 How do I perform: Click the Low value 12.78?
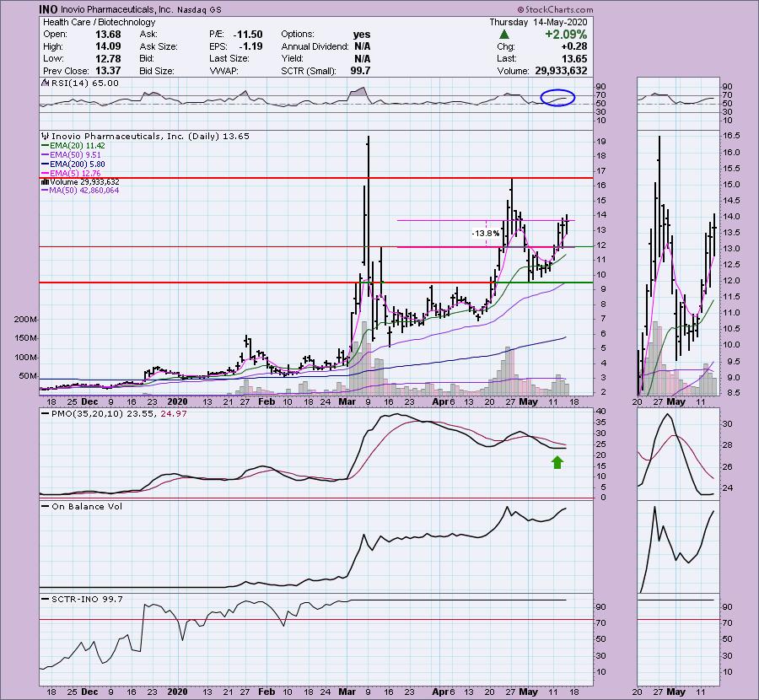[109, 58]
